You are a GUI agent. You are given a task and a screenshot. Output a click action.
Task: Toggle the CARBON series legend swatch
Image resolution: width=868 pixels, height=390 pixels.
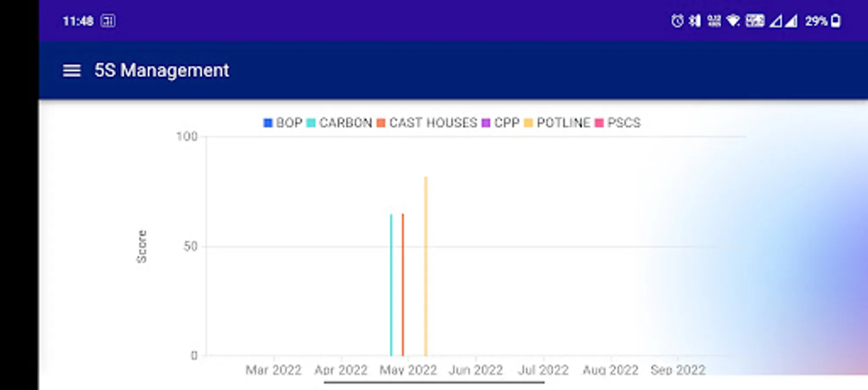tap(311, 123)
